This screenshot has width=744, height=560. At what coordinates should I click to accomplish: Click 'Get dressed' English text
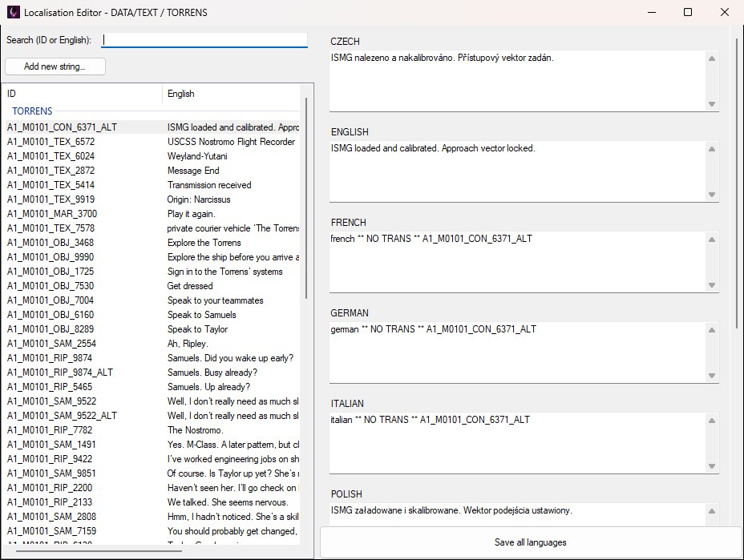[190, 286]
